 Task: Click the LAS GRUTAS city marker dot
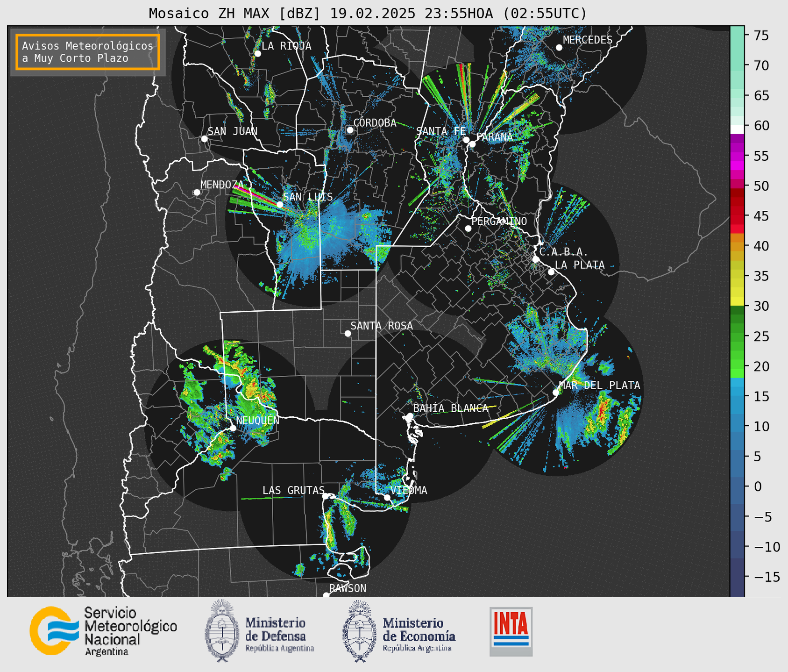pyautogui.click(x=326, y=496)
